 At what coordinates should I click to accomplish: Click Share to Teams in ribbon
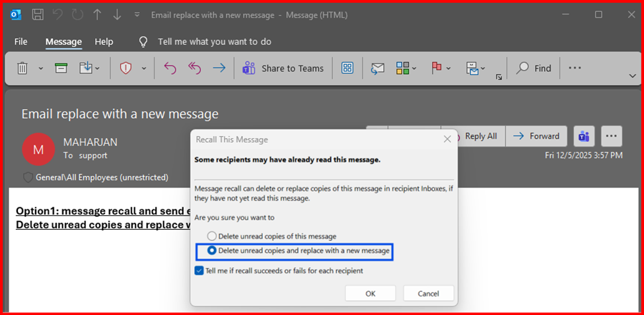(283, 68)
